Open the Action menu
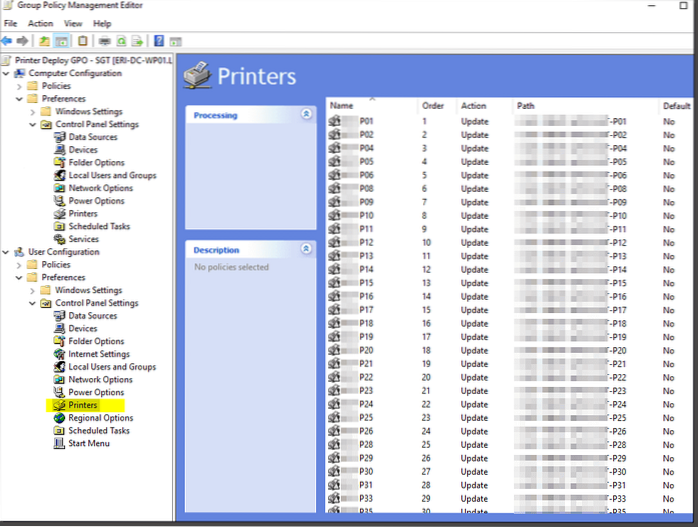 coord(40,23)
